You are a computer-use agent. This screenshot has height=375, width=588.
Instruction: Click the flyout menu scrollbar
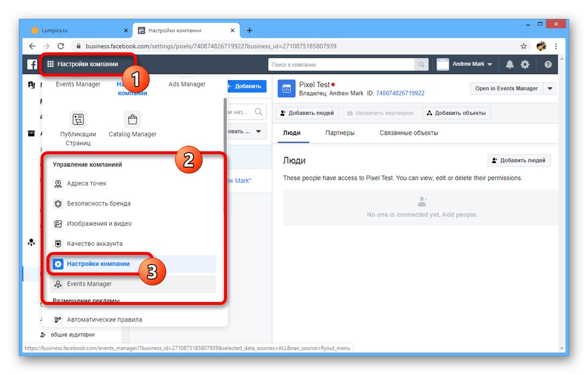[x=225, y=156]
